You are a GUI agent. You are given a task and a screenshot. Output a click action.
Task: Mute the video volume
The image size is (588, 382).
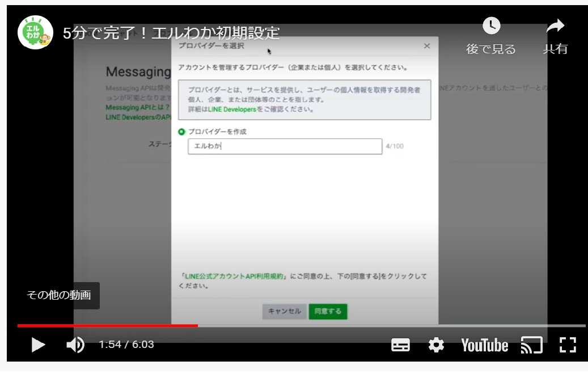[x=75, y=345]
